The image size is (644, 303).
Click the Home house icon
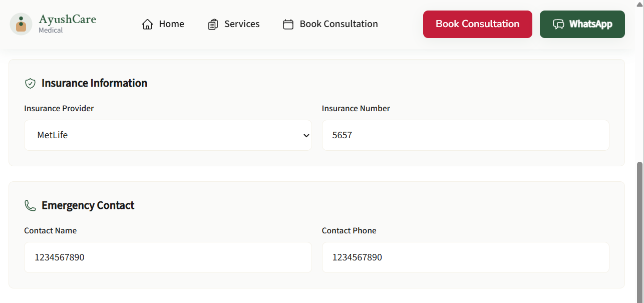[147, 24]
